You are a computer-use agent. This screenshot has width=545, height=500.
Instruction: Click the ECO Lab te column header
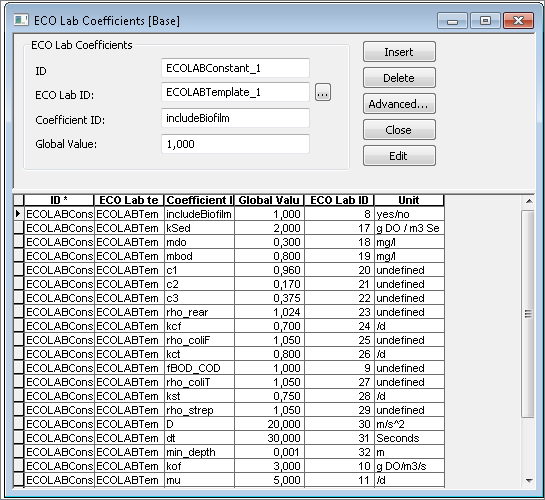point(129,200)
